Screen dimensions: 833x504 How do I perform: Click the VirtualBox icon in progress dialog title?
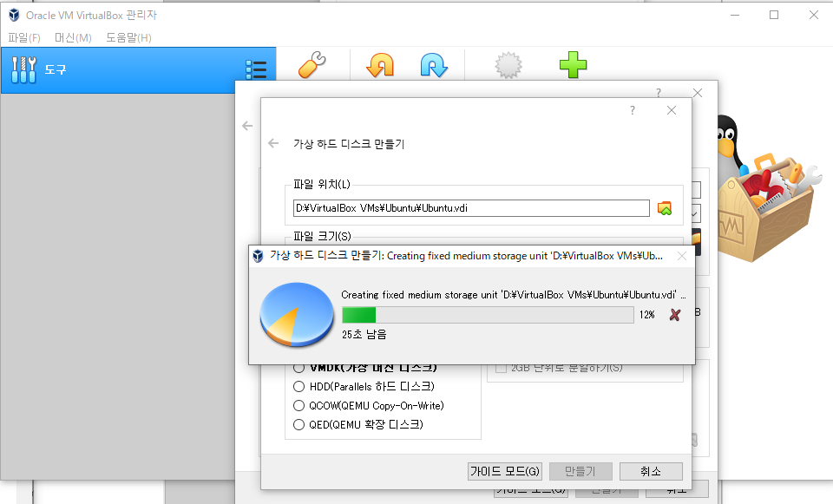(259, 256)
